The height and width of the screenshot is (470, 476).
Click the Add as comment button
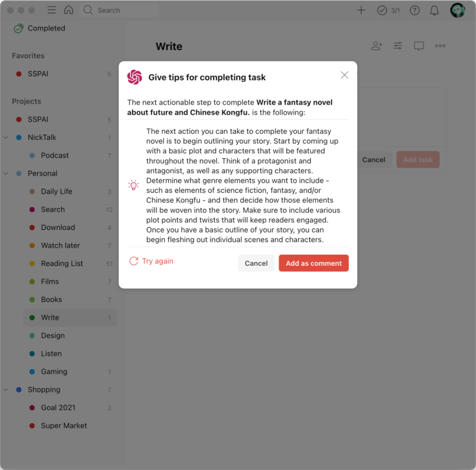[314, 263]
